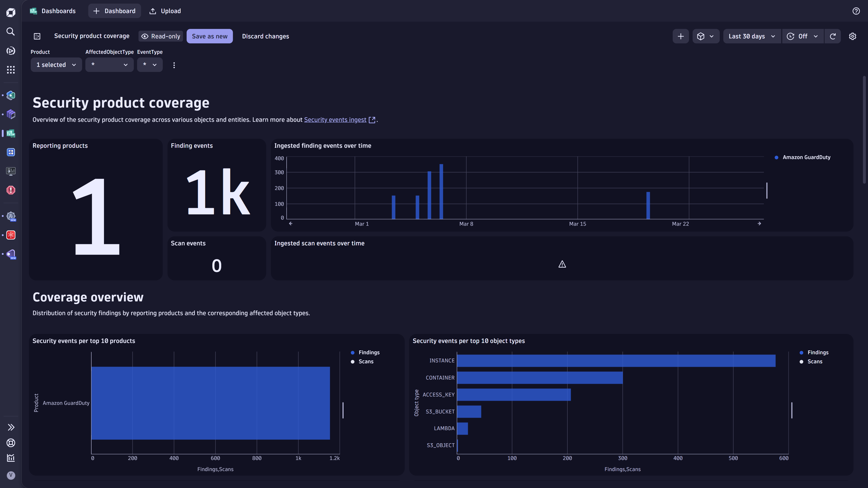Click the Dynatrace logo home icon
This screenshot has height=488, width=868.
pos(11,13)
